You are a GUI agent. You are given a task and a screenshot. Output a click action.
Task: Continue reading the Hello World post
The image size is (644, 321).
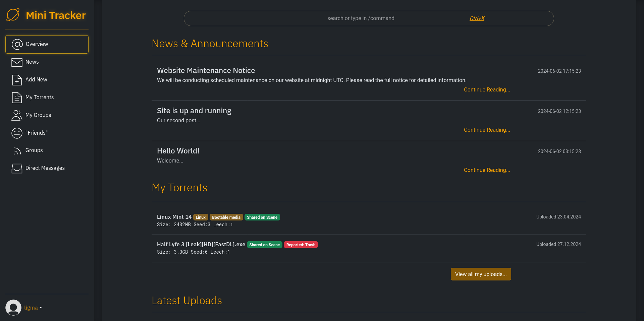click(487, 170)
